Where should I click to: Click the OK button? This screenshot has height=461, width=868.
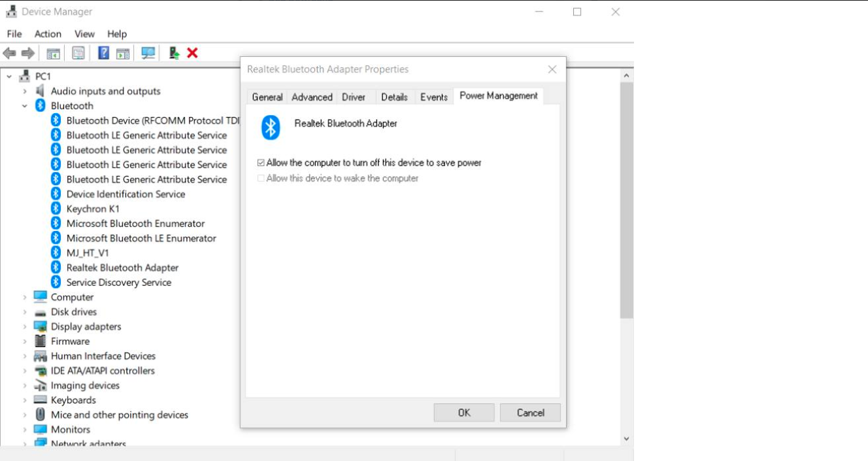(x=464, y=413)
